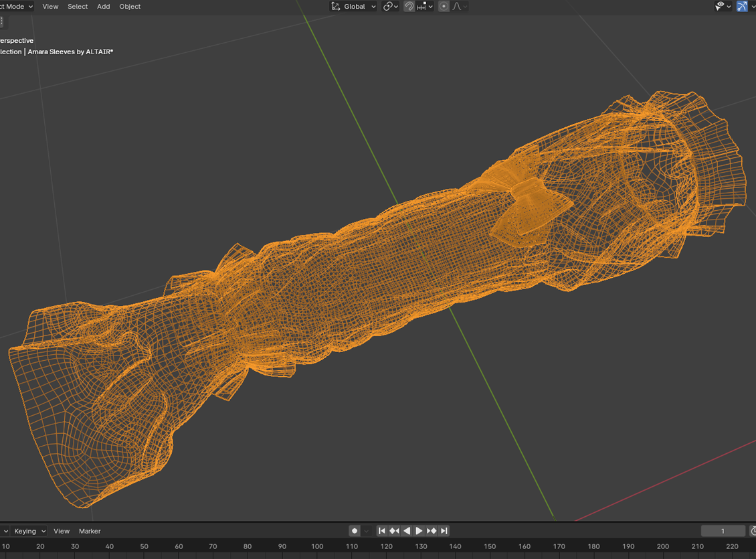Play the animation in reverse

click(407, 531)
